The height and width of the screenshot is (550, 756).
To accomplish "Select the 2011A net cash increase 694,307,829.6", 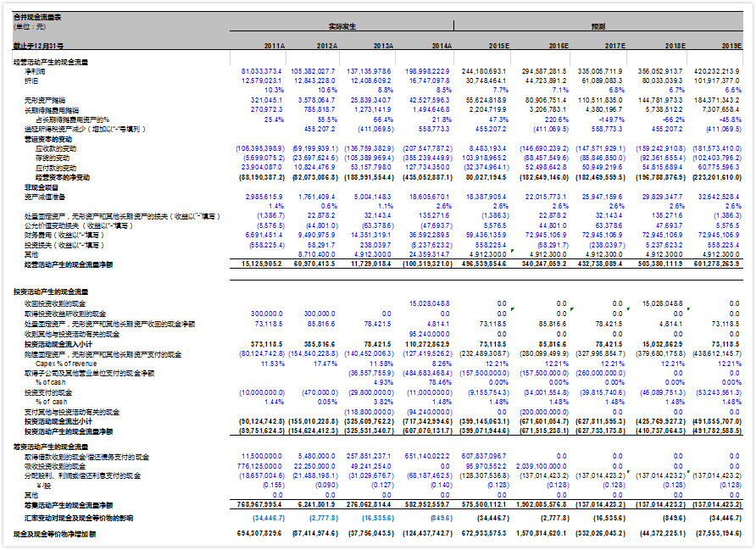I will click(x=259, y=534).
